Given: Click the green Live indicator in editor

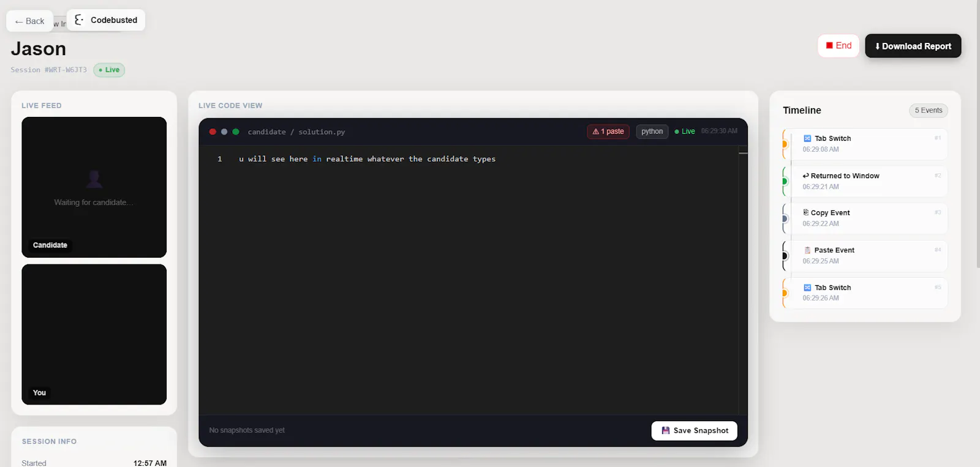Looking at the screenshot, I should tap(685, 132).
